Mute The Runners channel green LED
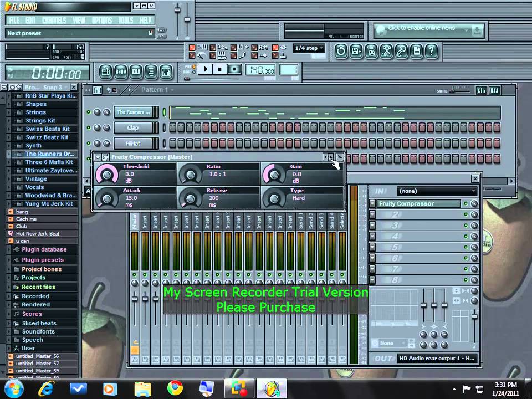This screenshot has height=399, width=532. [89, 112]
